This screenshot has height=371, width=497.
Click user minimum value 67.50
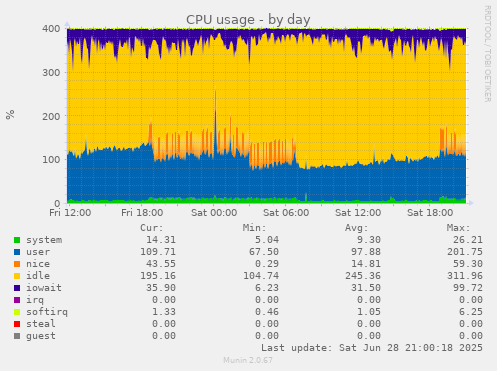coord(264,252)
